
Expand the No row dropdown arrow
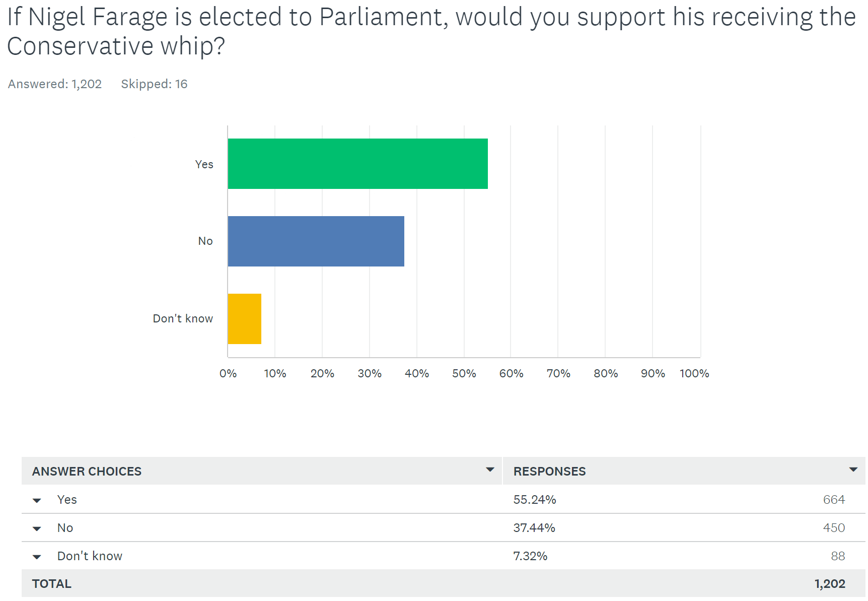(x=37, y=529)
